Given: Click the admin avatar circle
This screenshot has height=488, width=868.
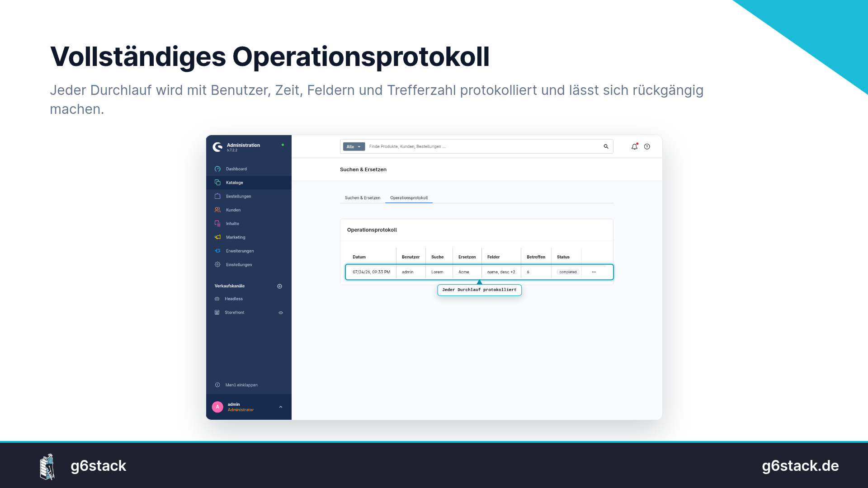Looking at the screenshot, I should point(217,407).
